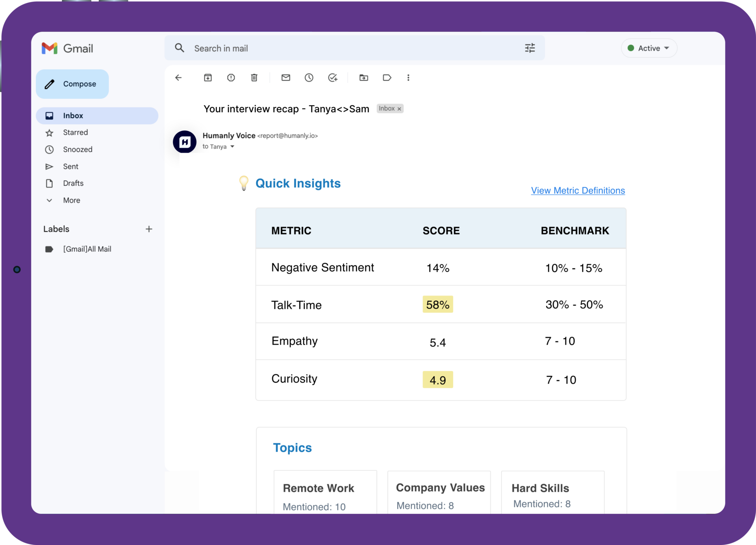Select the Starred menu item

[76, 132]
